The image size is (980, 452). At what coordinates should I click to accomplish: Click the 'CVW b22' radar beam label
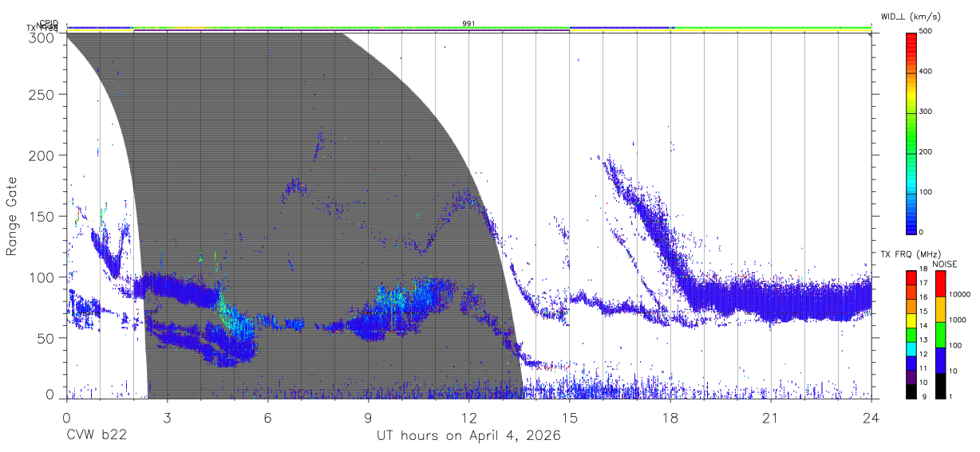pyautogui.click(x=96, y=436)
